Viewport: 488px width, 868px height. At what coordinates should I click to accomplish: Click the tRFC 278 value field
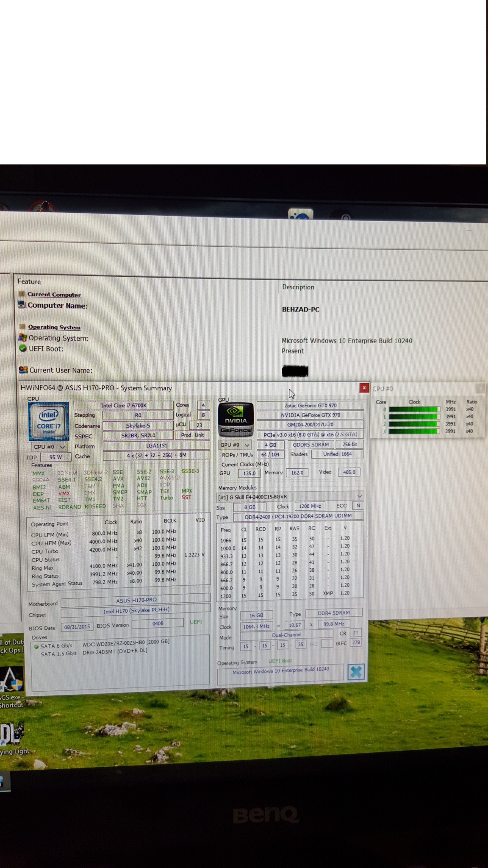pyautogui.click(x=356, y=643)
